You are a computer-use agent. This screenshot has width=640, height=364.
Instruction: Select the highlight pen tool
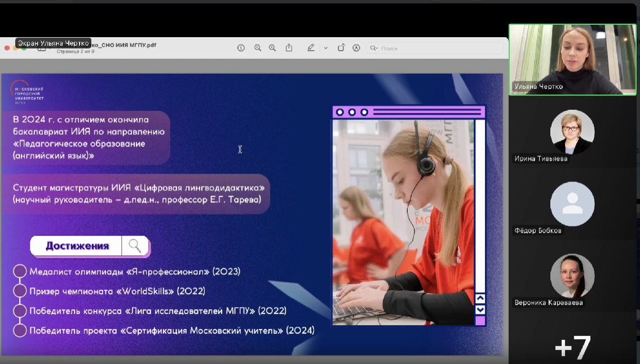click(311, 48)
